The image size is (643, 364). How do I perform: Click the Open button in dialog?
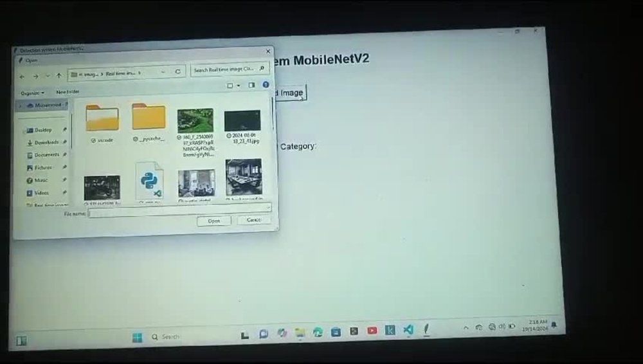pos(213,221)
